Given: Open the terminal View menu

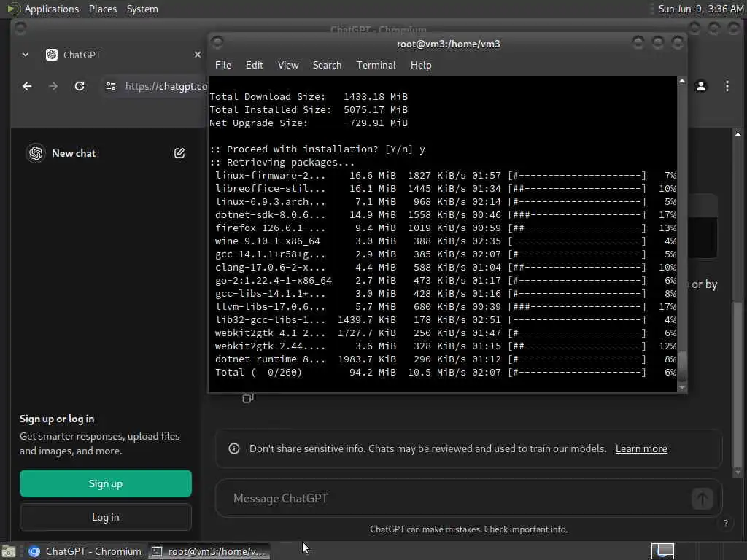Looking at the screenshot, I should (288, 65).
